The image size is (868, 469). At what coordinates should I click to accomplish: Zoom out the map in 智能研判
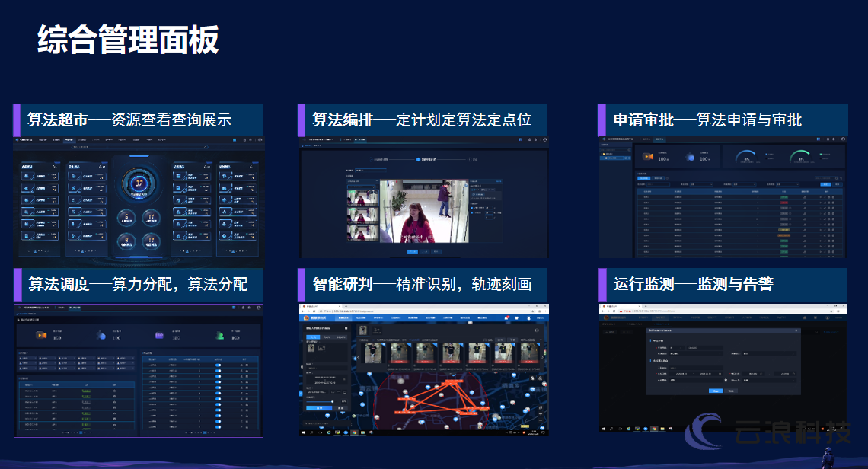click(x=541, y=420)
